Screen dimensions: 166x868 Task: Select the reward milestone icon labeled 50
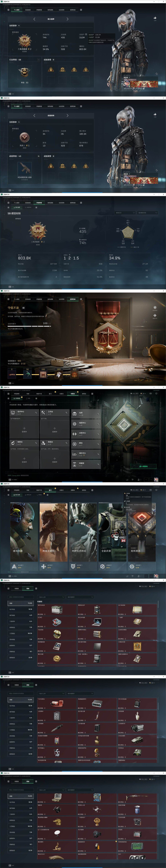coord(28,374)
